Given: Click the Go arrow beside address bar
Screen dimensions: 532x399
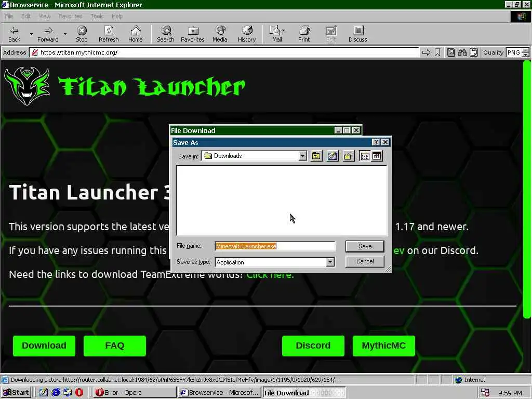Looking at the screenshot, I should click(x=426, y=52).
